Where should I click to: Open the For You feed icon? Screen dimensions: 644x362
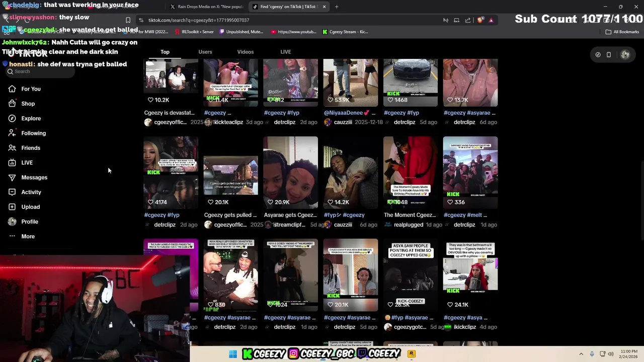click(x=12, y=89)
